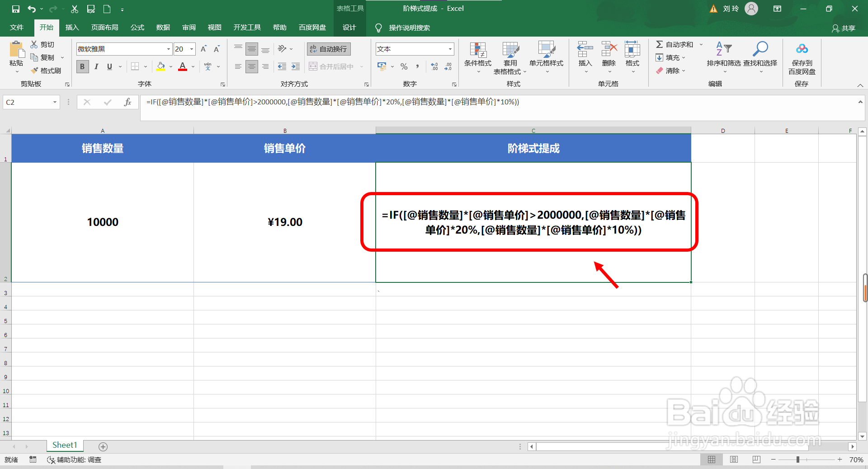
Task: Switch to Page Break Preview in status bar
Action: coord(756,460)
